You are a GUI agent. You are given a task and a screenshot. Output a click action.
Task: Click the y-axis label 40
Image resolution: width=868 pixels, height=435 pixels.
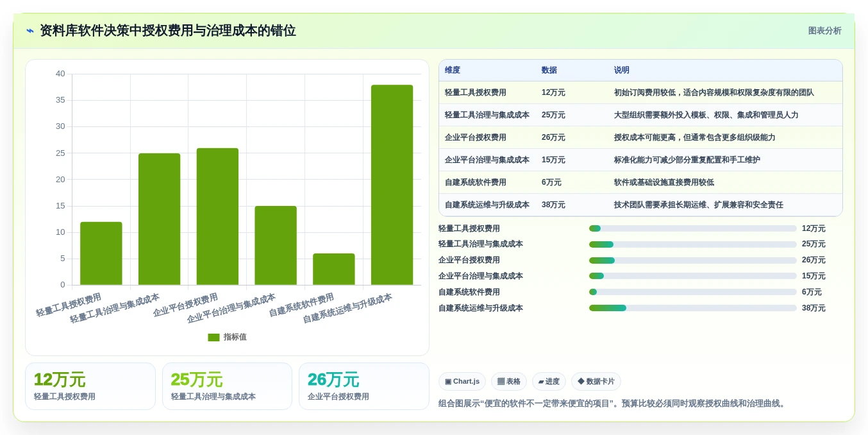click(x=60, y=74)
